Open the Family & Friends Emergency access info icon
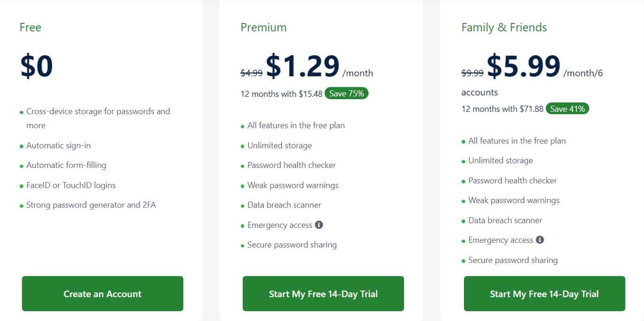The width and height of the screenshot is (644, 321). pyautogui.click(x=541, y=240)
